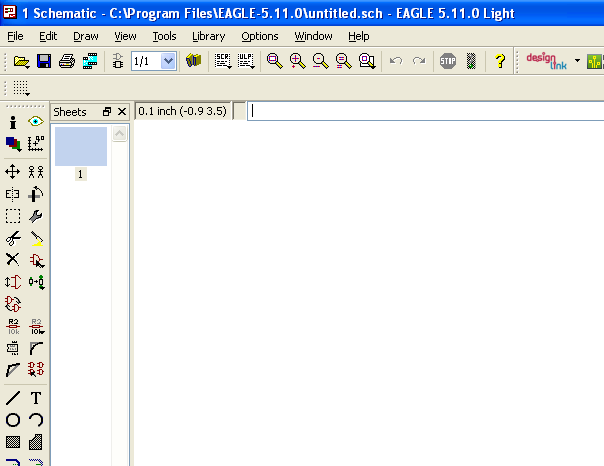Zoom to fit the drawing

tap(274, 61)
